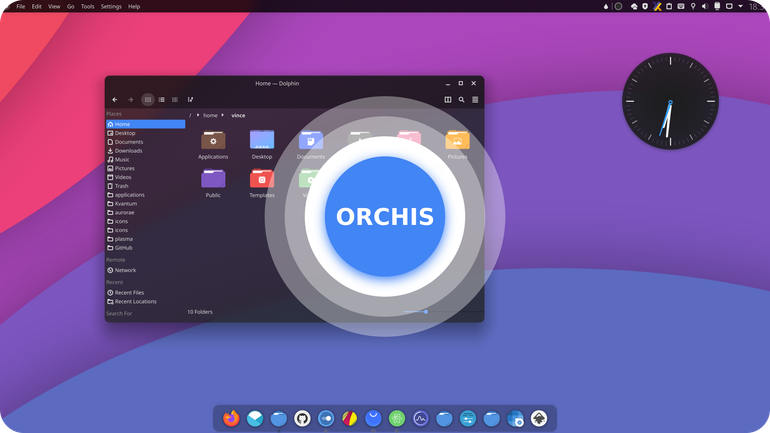
Task: Open the plasma bookmark in sidebar
Action: click(x=145, y=239)
